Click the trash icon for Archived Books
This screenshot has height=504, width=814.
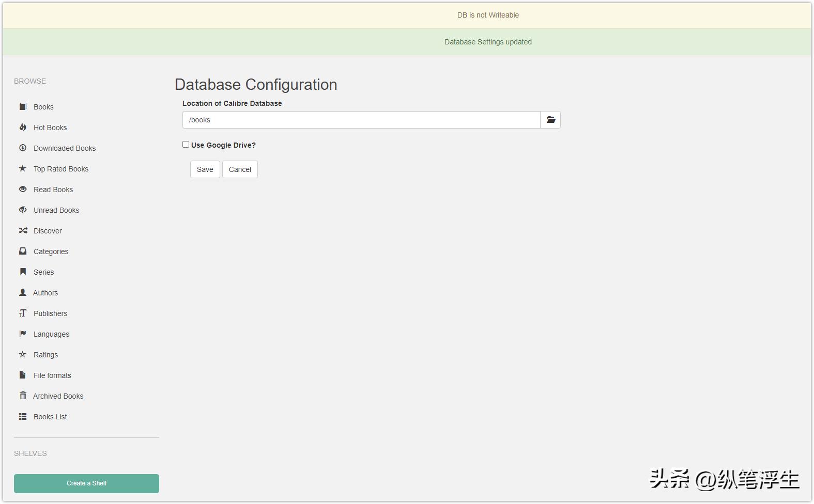pyautogui.click(x=23, y=396)
